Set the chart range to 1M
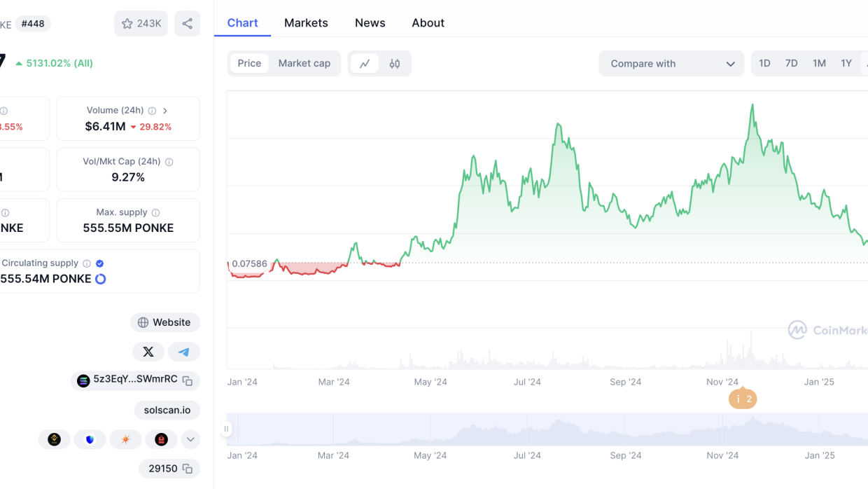The width and height of the screenshot is (868, 489). [x=819, y=63]
